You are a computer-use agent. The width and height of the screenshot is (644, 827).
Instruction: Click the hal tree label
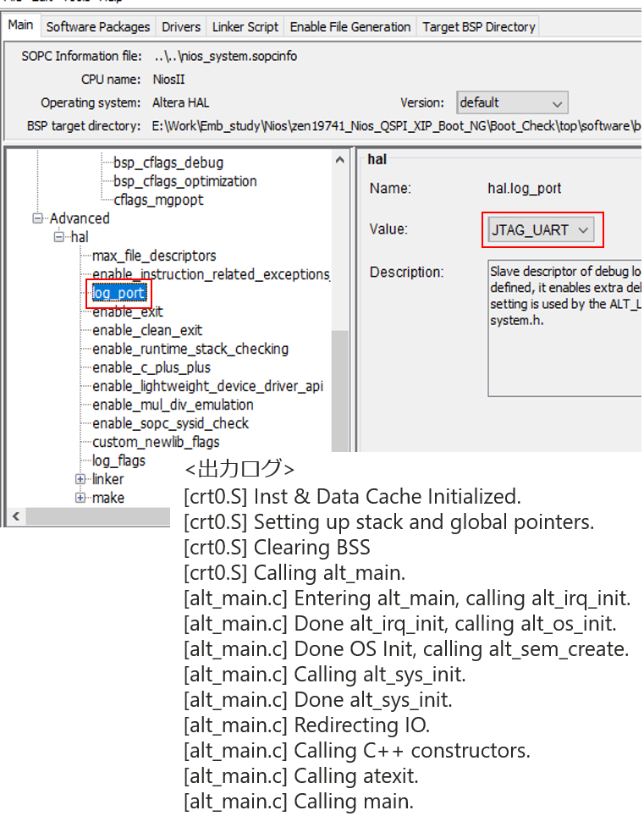tap(80, 237)
